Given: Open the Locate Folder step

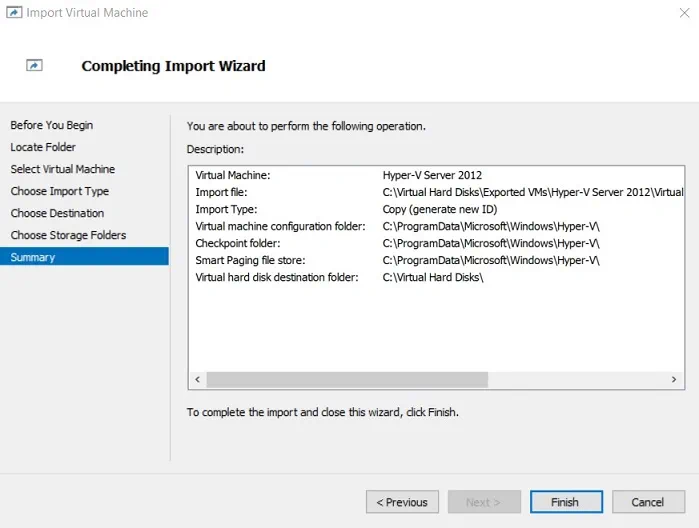Looking at the screenshot, I should [43, 147].
